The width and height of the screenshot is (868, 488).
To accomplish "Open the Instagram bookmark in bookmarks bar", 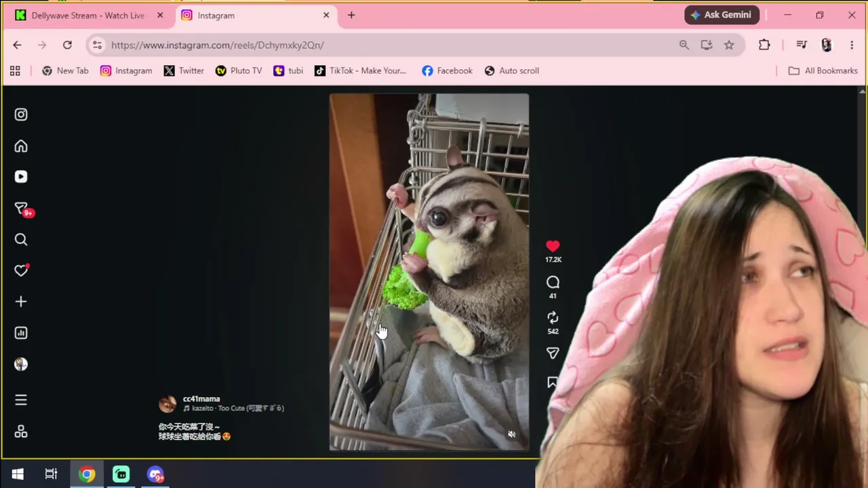I will 126,70.
